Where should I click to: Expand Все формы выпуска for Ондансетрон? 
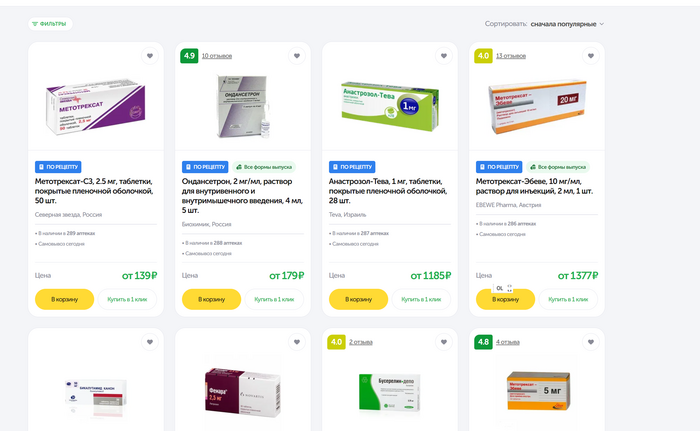pyautogui.click(x=264, y=167)
